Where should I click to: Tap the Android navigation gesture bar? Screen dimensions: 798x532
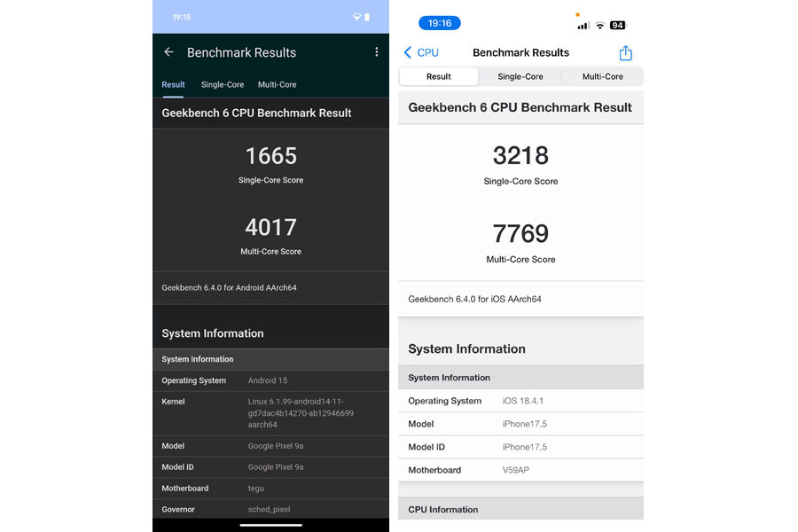[270, 525]
